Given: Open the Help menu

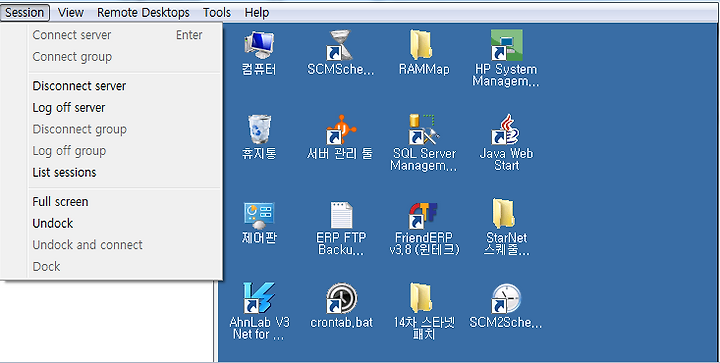Looking at the screenshot, I should 257,12.
